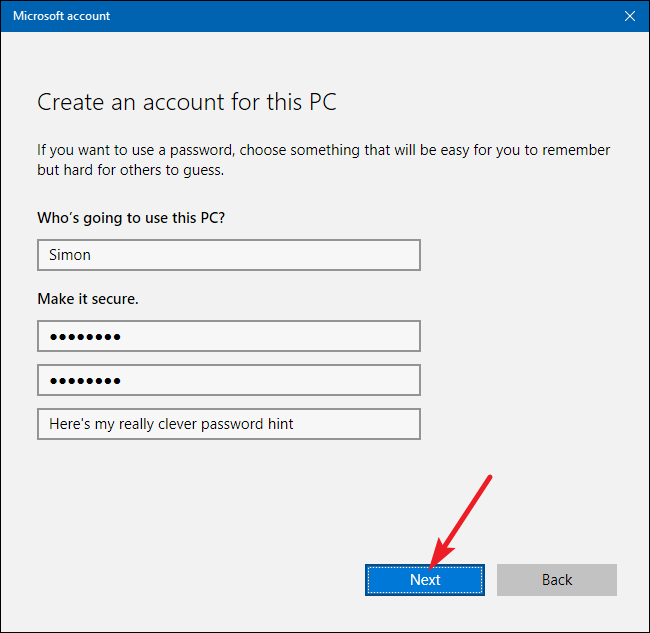The image size is (650, 633).
Task: Click the password advice paragraph
Action: tap(323, 160)
